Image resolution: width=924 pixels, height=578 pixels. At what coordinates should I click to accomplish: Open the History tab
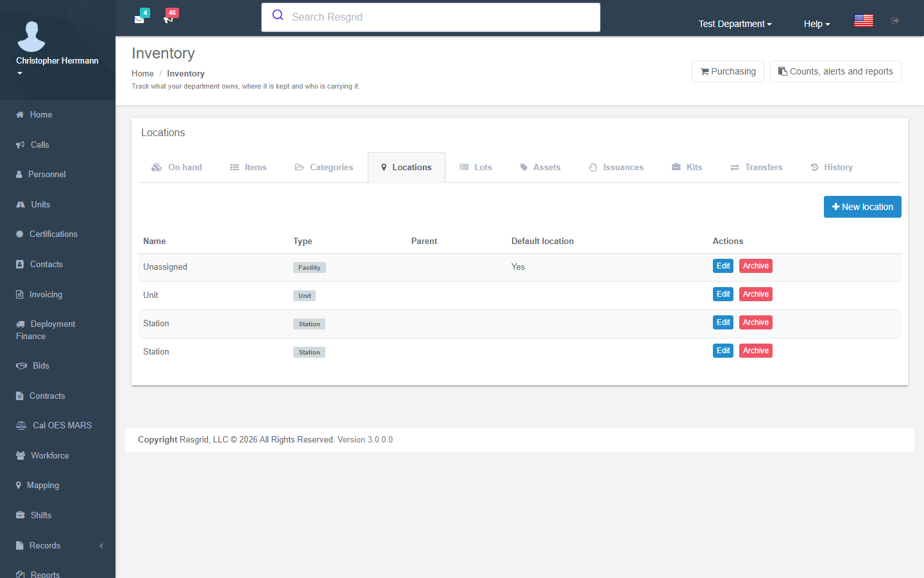(832, 168)
